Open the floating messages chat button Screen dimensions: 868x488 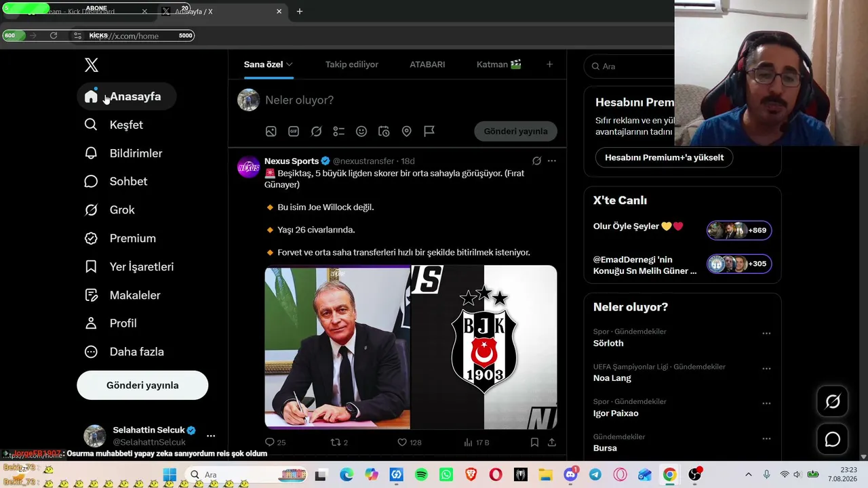[833, 440]
